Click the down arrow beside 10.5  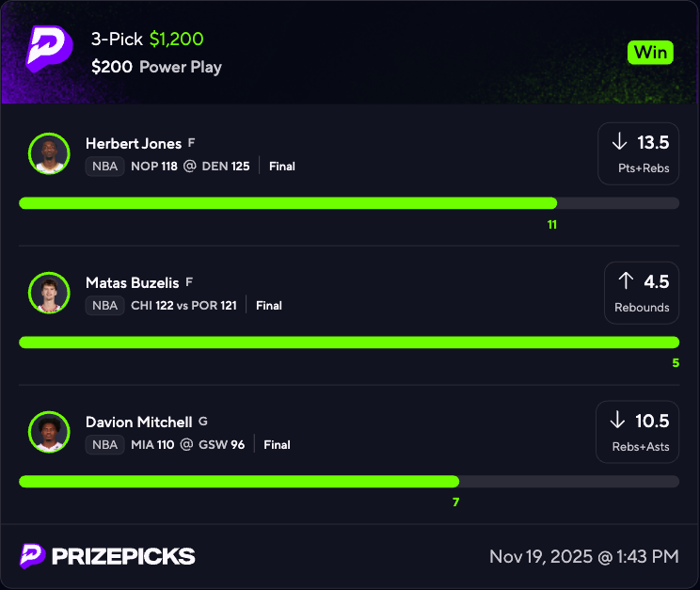tap(617, 421)
